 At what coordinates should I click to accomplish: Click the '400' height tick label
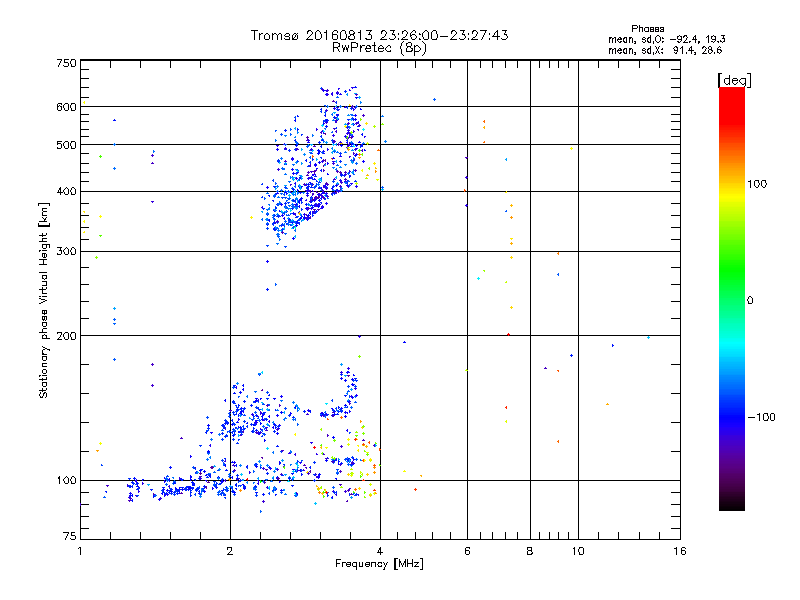(67, 192)
